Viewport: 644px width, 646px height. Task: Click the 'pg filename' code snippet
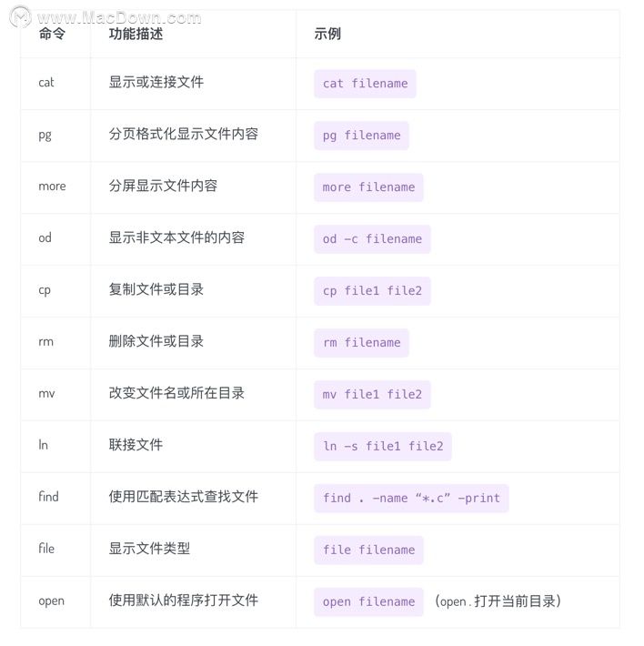(361, 136)
